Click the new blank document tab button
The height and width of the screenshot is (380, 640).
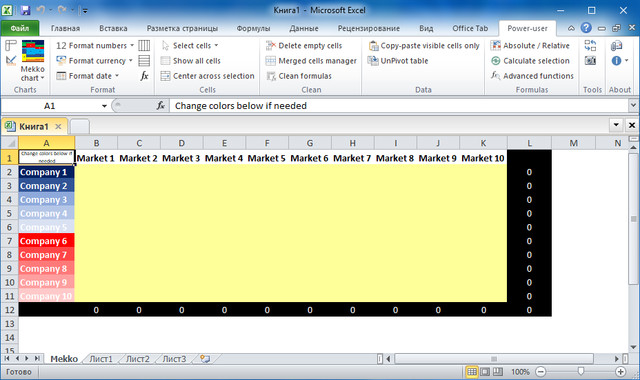point(80,127)
